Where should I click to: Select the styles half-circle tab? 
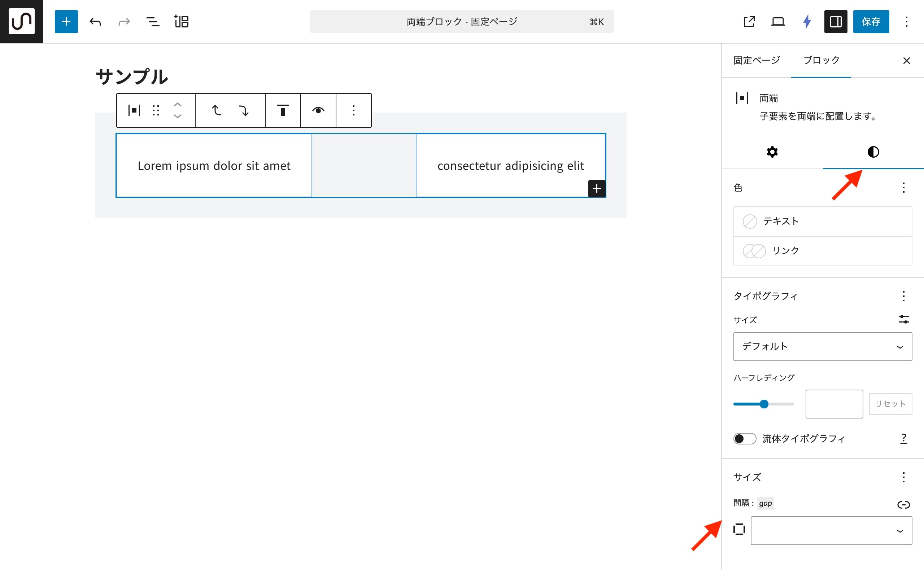(873, 152)
